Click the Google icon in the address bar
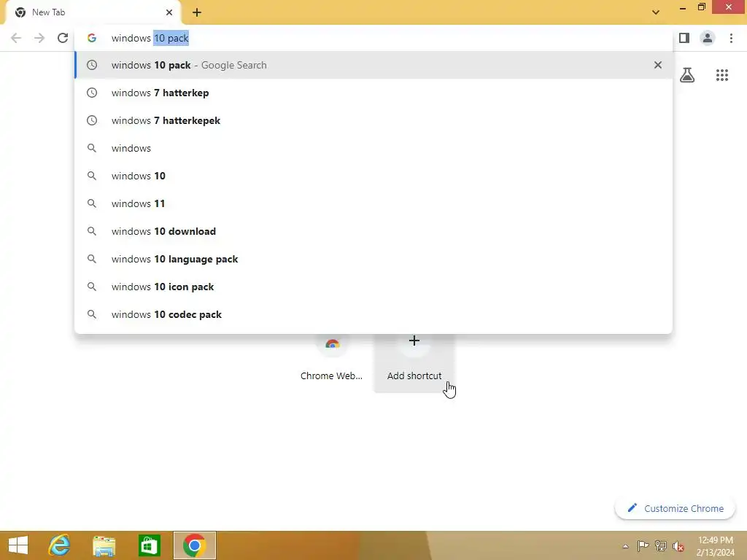Screen dimensions: 747x560 92,38
